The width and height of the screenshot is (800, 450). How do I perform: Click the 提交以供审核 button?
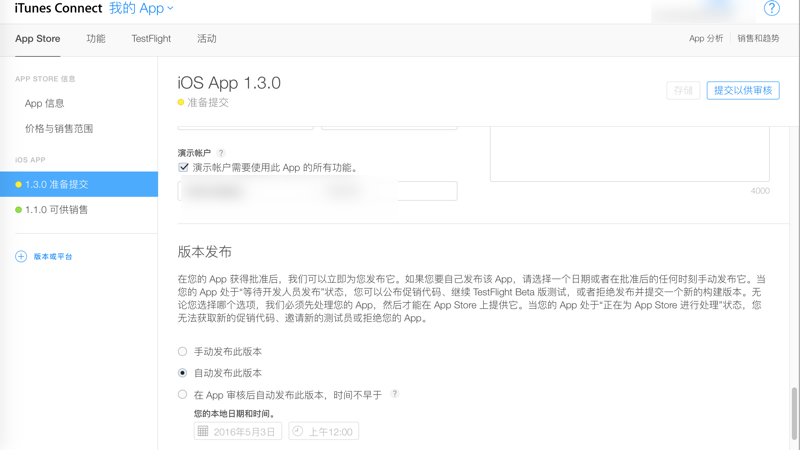pos(743,90)
